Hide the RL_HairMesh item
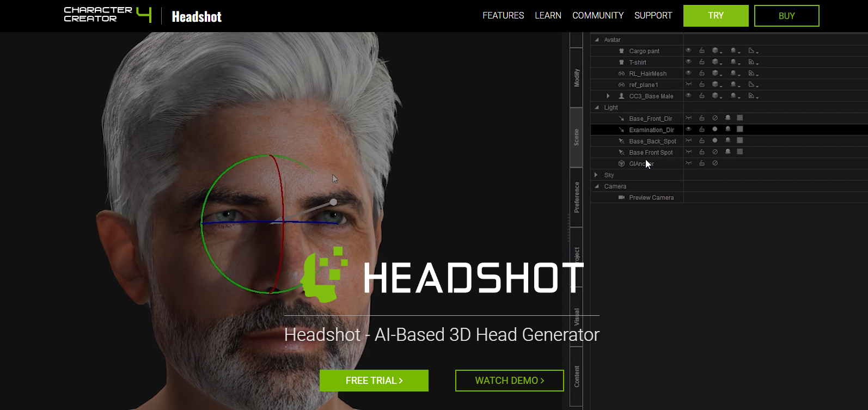 [x=689, y=73]
